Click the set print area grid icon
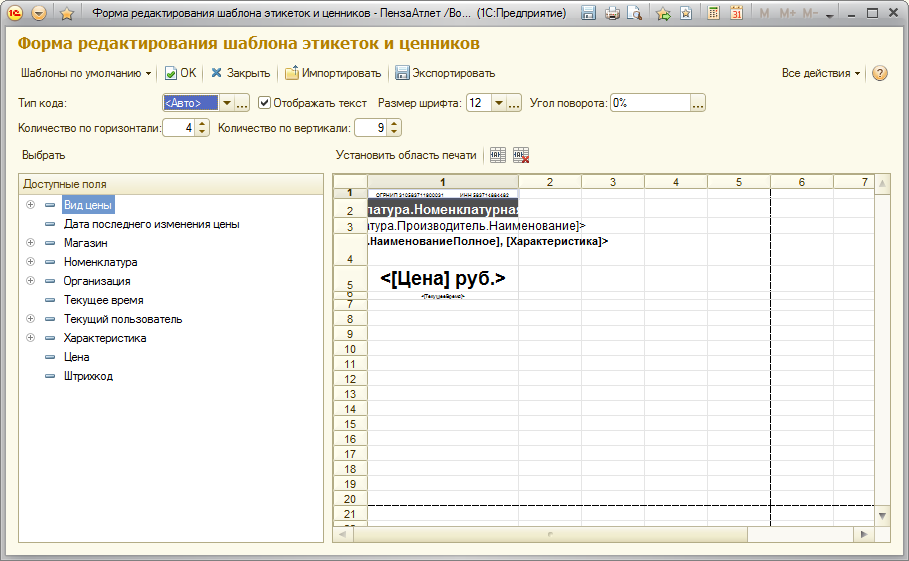The width and height of the screenshot is (909, 561). [498, 155]
